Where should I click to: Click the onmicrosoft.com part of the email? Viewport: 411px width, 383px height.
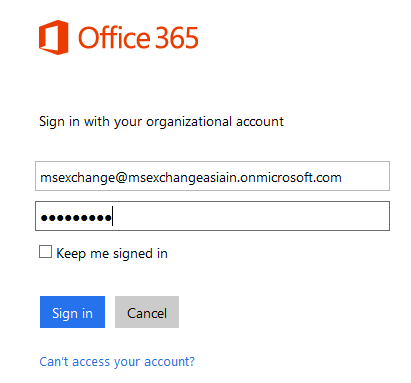click(x=291, y=177)
